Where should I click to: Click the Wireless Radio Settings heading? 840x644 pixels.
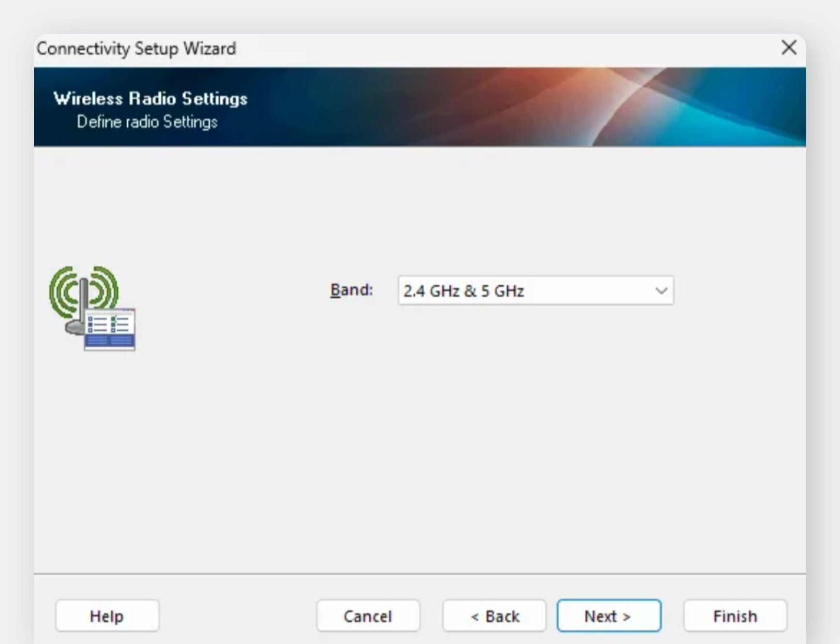(150, 99)
